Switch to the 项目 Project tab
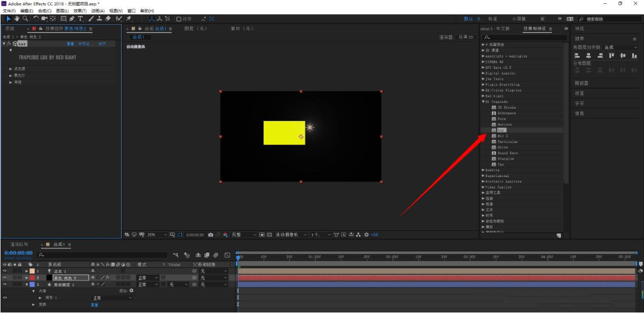 coord(10,28)
